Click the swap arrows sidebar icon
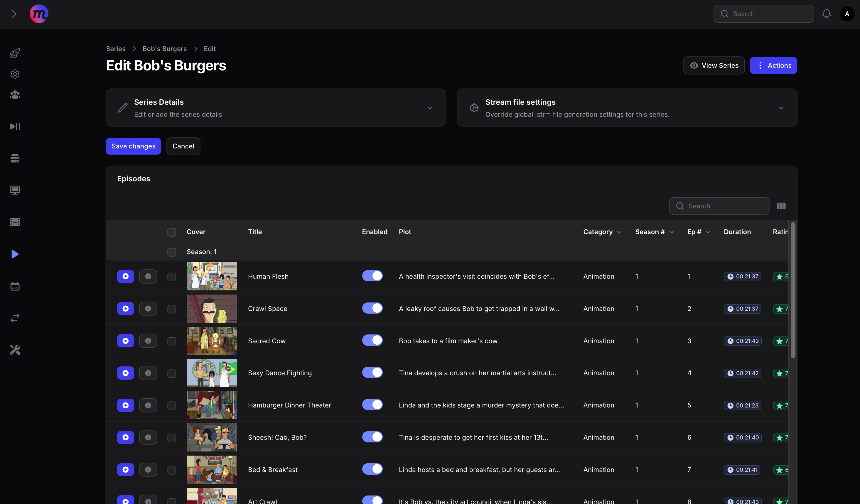 tap(15, 318)
